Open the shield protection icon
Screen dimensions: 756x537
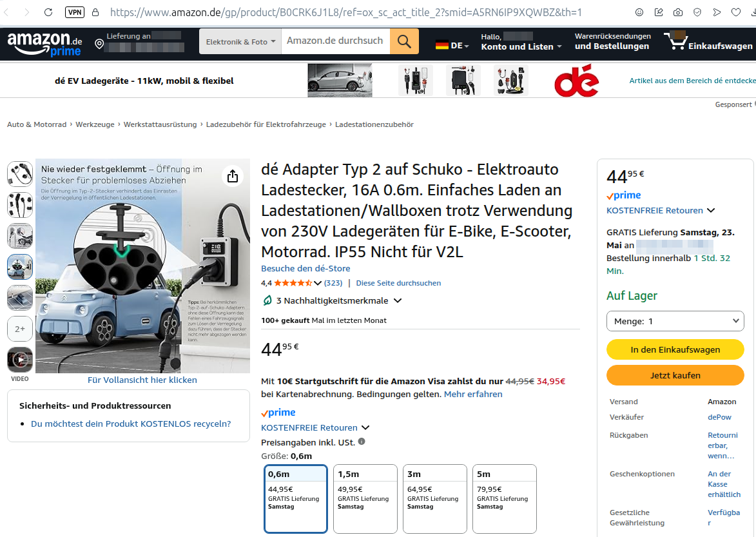(697, 12)
